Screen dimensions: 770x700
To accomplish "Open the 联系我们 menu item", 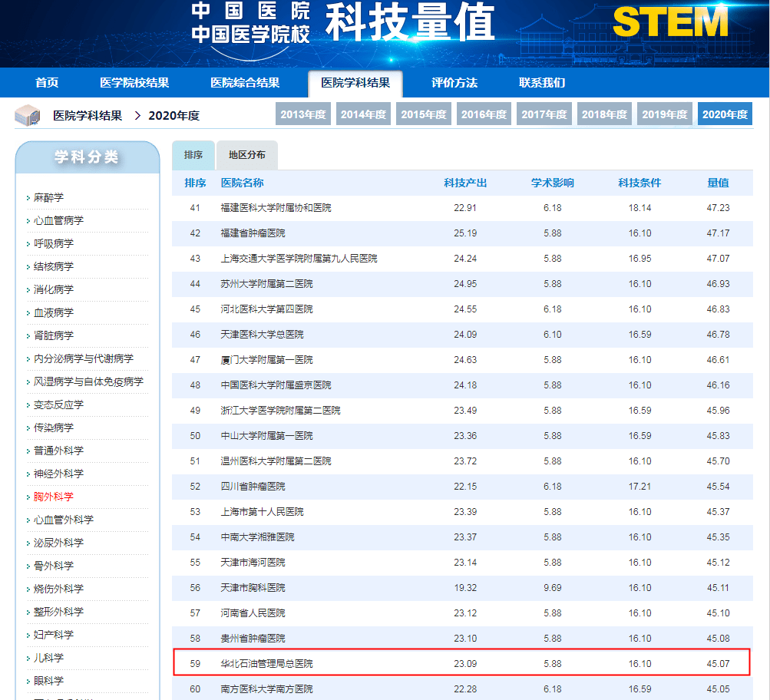I will click(542, 83).
